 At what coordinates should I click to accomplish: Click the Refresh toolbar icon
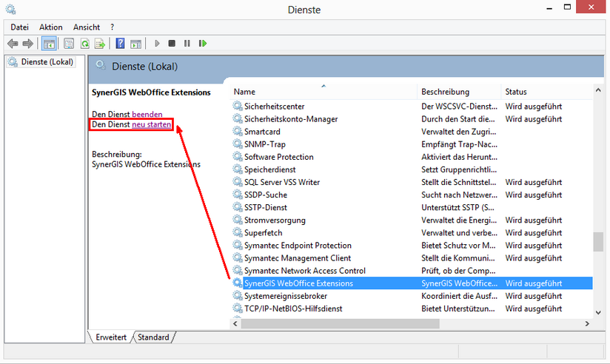85,44
